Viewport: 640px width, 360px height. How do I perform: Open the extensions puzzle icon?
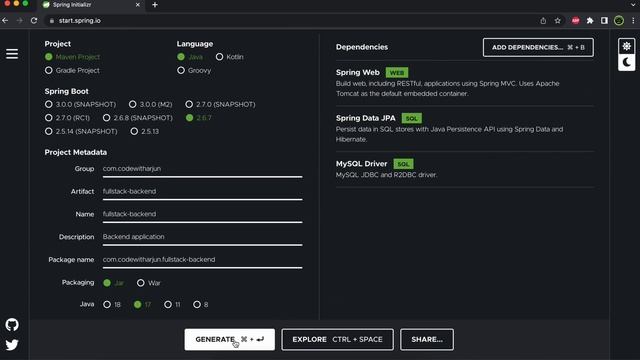click(590, 20)
